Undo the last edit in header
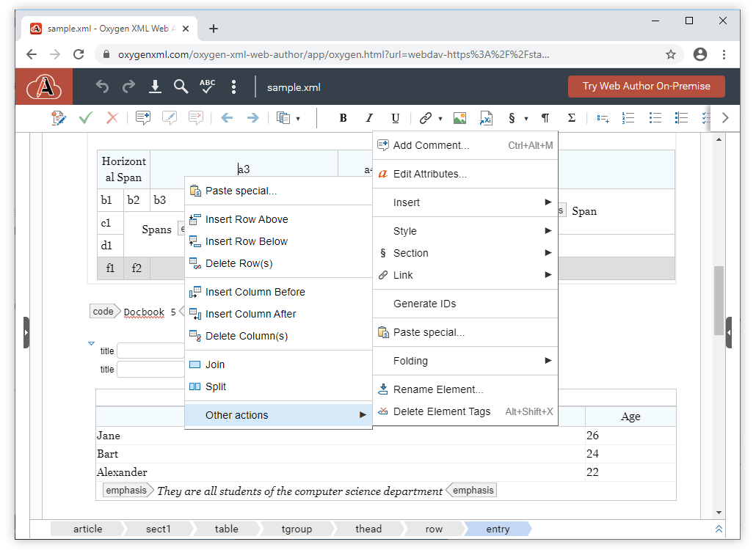756x550 pixels. [x=102, y=87]
